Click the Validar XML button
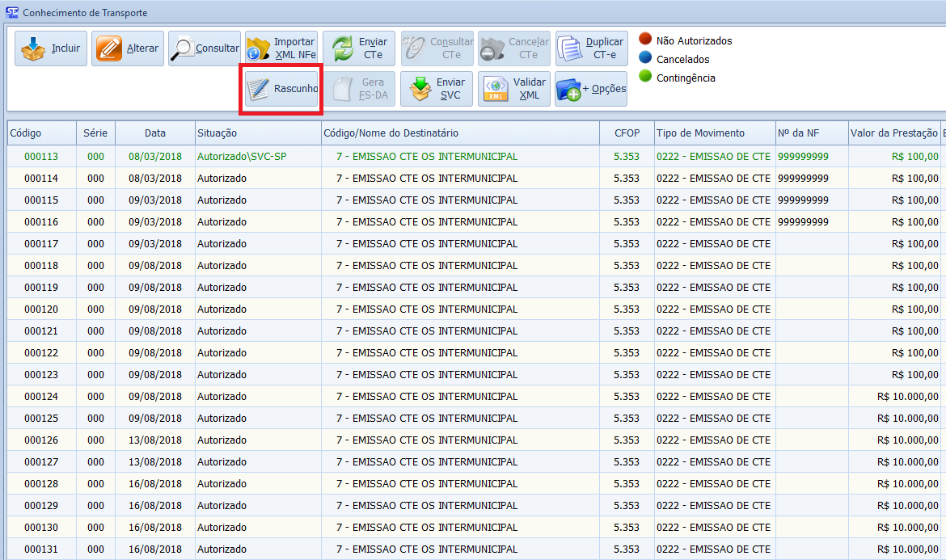The width and height of the screenshot is (946, 560). pos(513,89)
